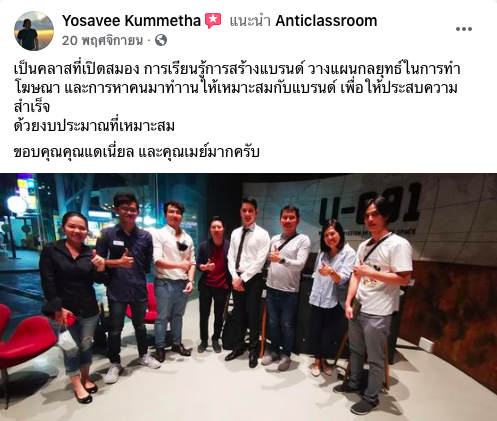Viewport: 497px width, 421px height.
Task: Open the Yosavee Kummetha profile name link
Action: [131, 21]
